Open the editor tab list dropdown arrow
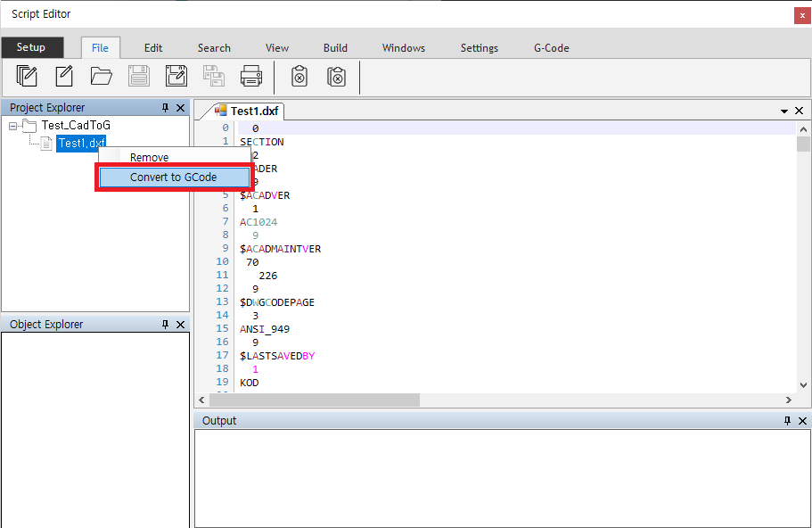The width and height of the screenshot is (812, 528). [784, 111]
